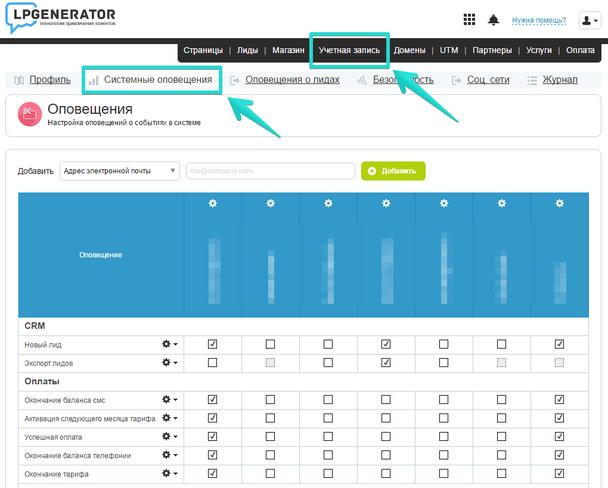Expand the Адрес электронной почты dropdown

119,171
